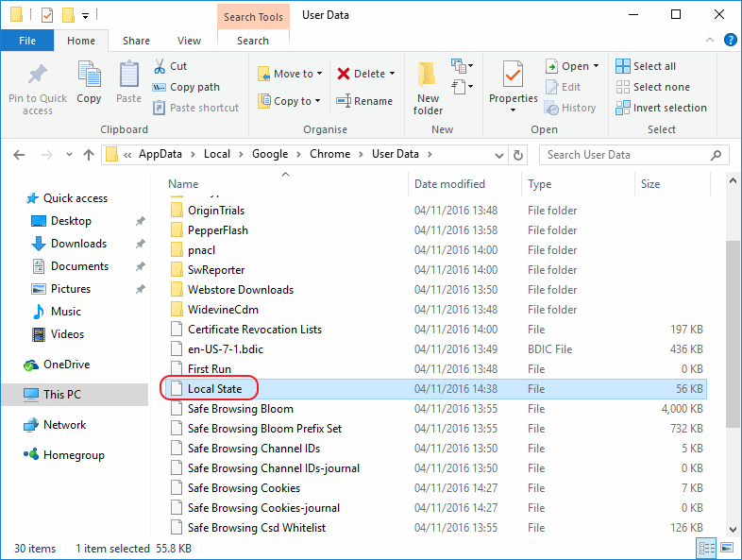Open the New item dropdown
The width and height of the screenshot is (742, 560).
point(463,66)
